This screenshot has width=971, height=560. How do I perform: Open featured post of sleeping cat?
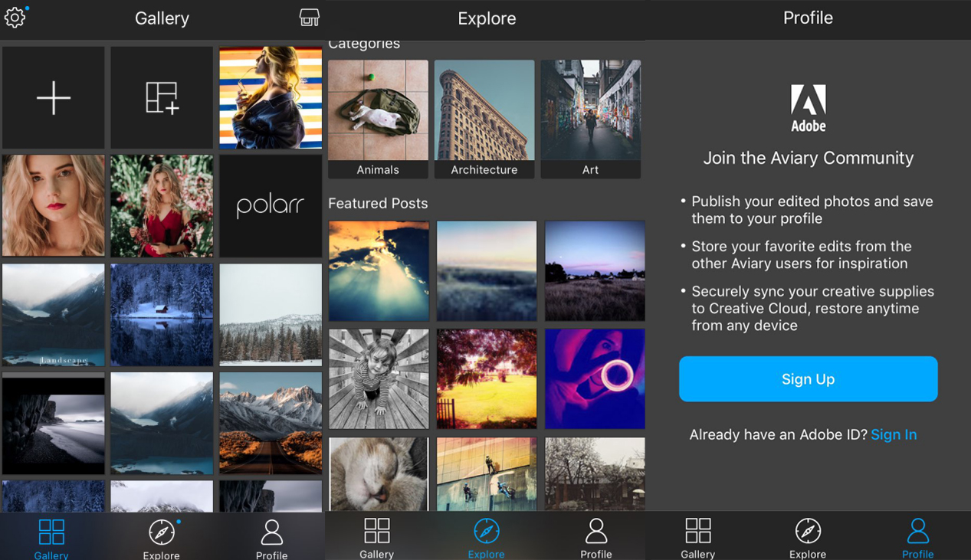pyautogui.click(x=379, y=473)
